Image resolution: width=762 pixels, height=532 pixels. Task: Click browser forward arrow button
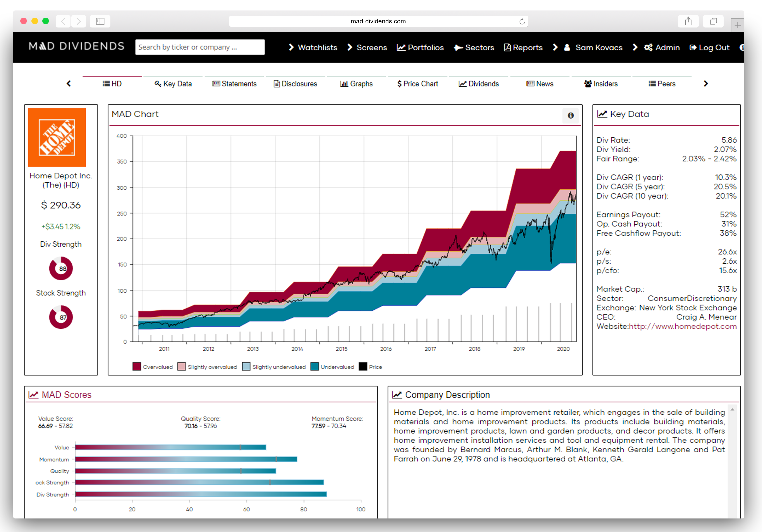pos(79,21)
